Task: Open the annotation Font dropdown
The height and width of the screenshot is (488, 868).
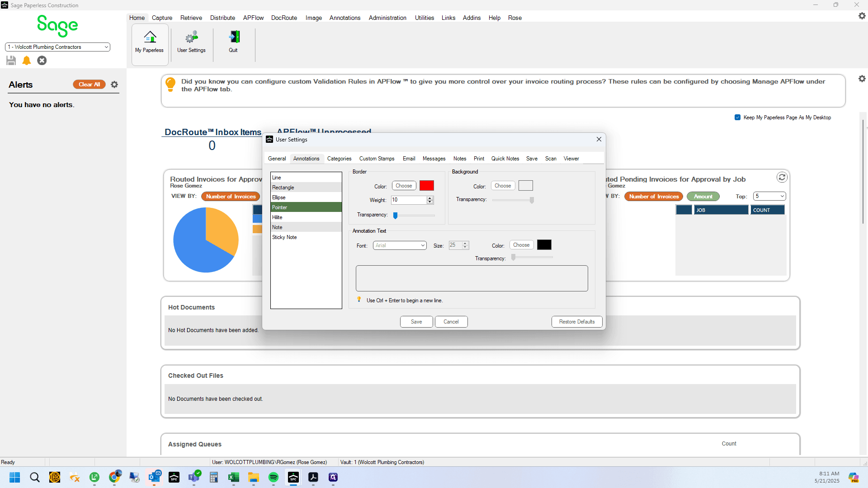Action: pyautogui.click(x=400, y=245)
